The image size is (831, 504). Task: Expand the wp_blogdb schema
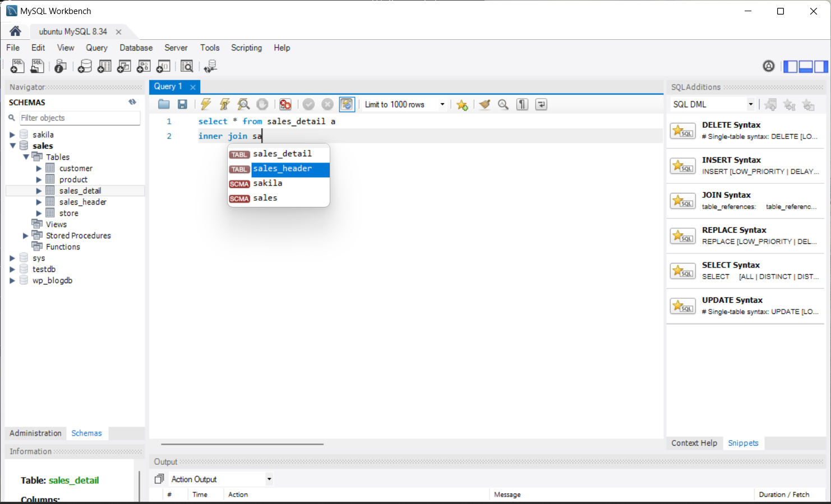12,280
